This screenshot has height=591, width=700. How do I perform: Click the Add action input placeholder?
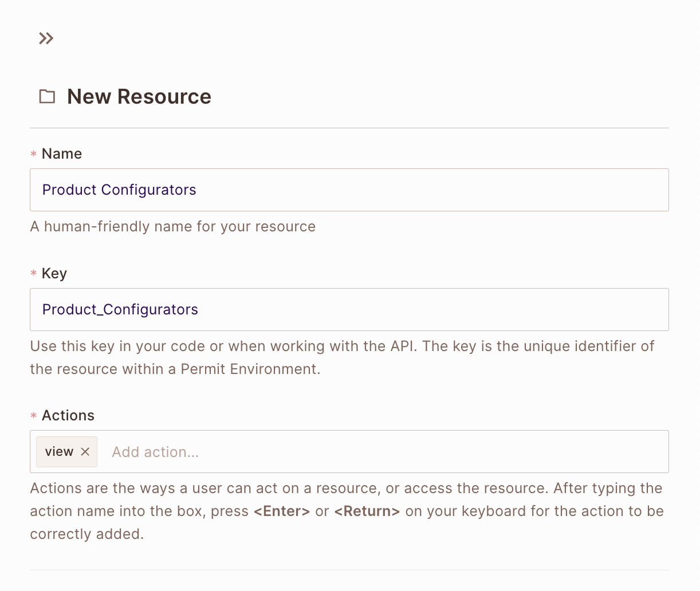coord(155,452)
